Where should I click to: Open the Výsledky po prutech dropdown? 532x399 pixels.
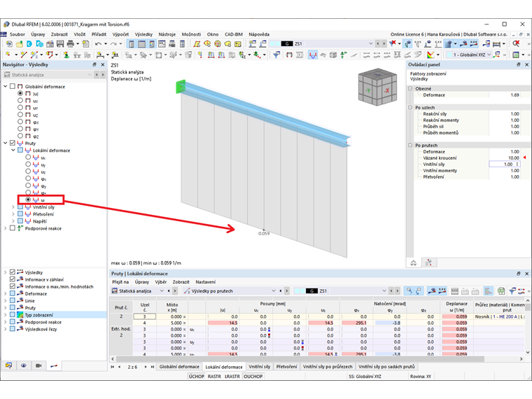tap(274, 290)
